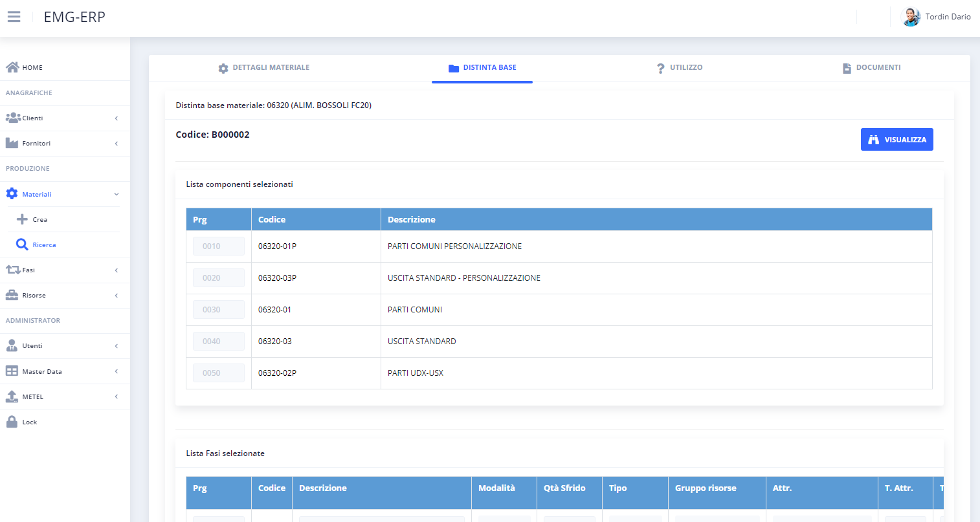The height and width of the screenshot is (522, 980).
Task: Click the Visualizza button
Action: (897, 140)
